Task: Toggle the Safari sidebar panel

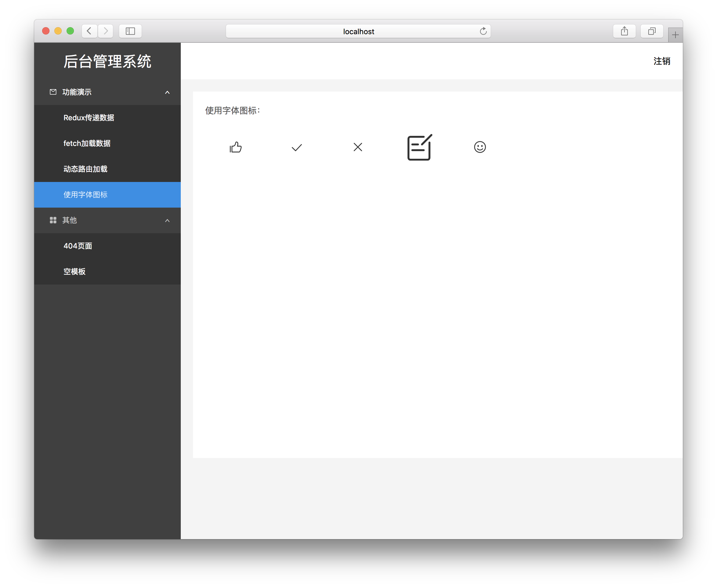Action: click(x=130, y=31)
